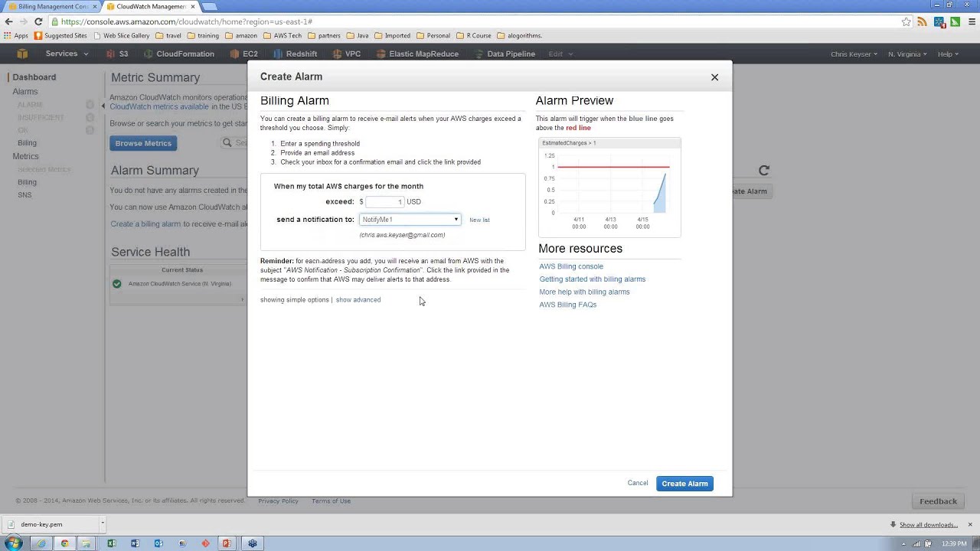Open the AWS Billing FAQs link
The image size is (980, 551).
(567, 305)
